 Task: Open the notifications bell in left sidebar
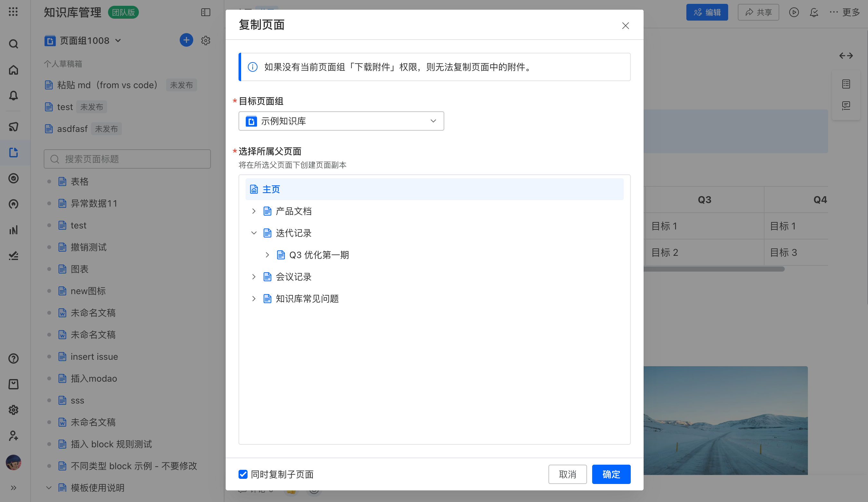coord(14,96)
